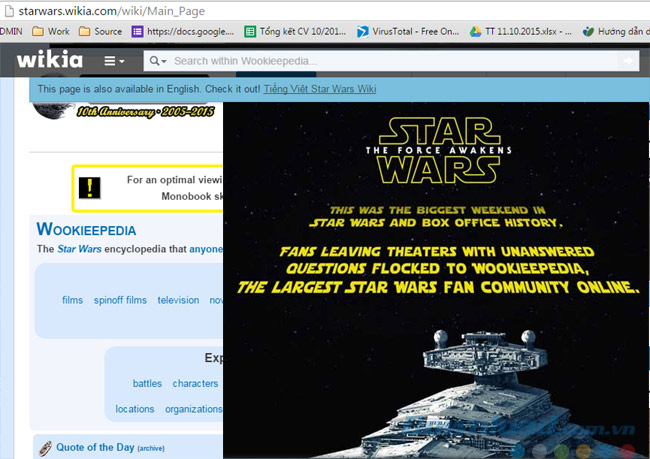Click the page icon in the address bar
Viewport: 650px width, 459px height.
click(9, 11)
